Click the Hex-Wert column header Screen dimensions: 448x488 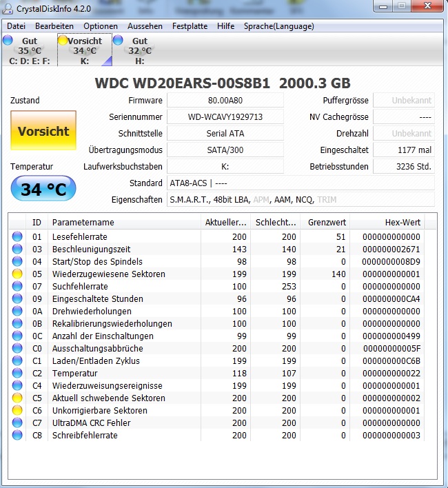point(387,222)
